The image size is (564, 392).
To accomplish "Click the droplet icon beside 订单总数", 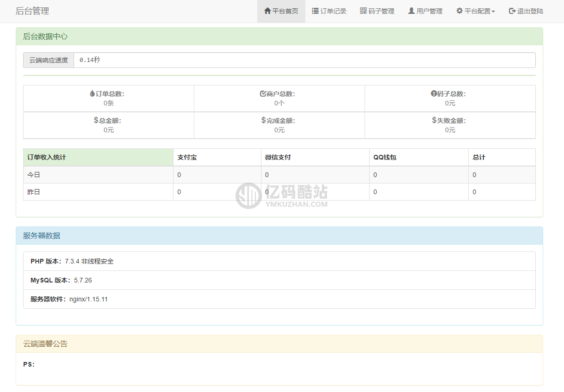I will point(92,93).
